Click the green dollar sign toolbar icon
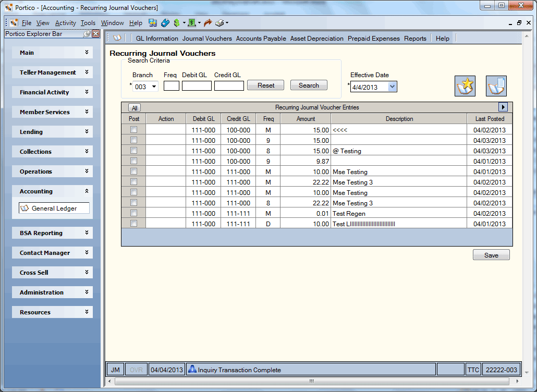 [177, 23]
